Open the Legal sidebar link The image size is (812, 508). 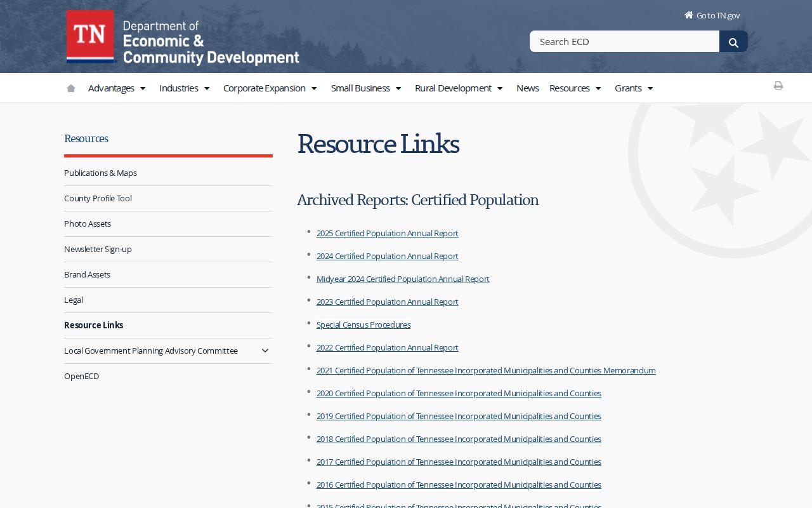74,300
